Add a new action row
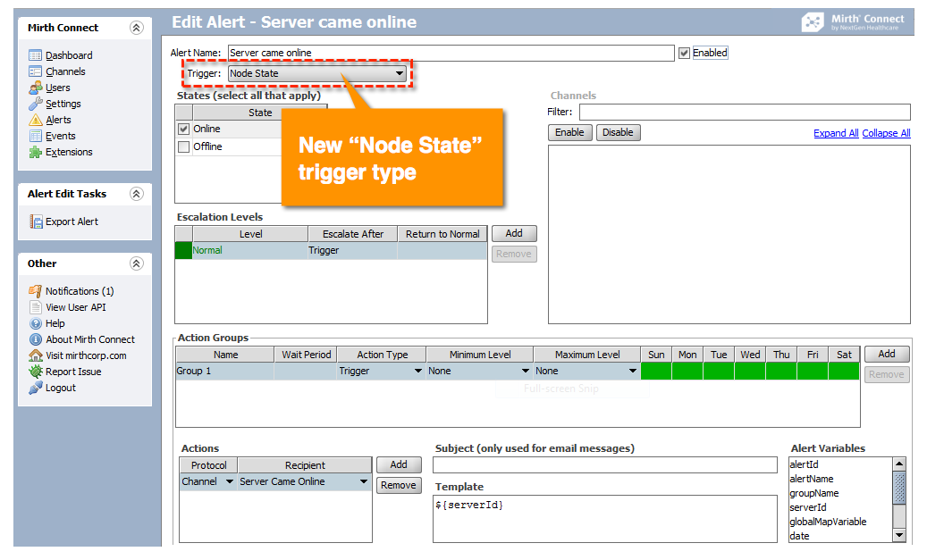The image size is (927, 560). coord(399,465)
